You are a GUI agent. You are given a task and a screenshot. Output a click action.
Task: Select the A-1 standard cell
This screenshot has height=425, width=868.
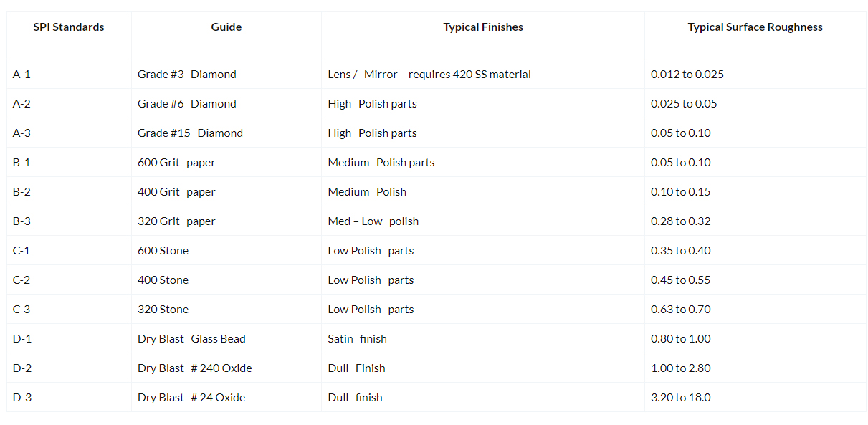[22, 75]
